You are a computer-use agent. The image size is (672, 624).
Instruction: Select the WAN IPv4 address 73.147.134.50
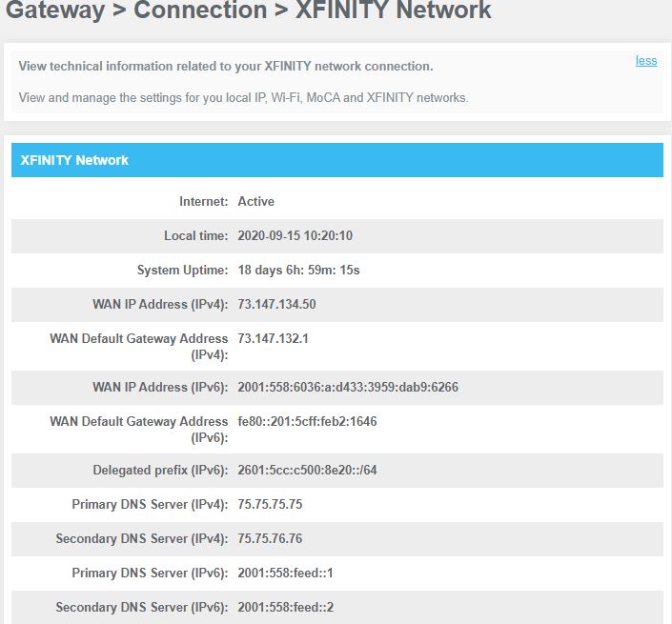276,305
